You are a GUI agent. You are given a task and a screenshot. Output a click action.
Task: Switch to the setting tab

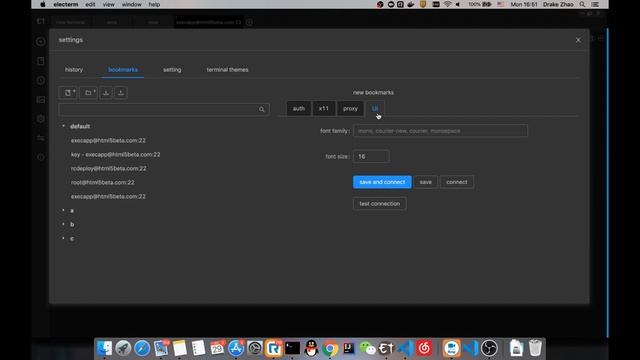[x=172, y=70]
